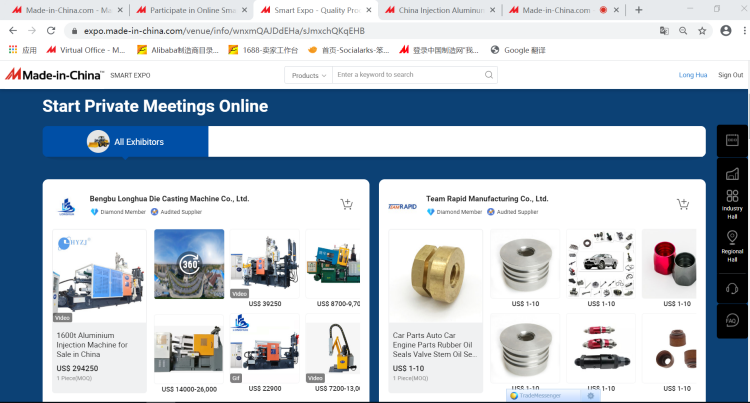Viewport: 750px width, 403px height.
Task: Open 1600t Aluminium Injection Machine product link
Action: click(x=92, y=345)
